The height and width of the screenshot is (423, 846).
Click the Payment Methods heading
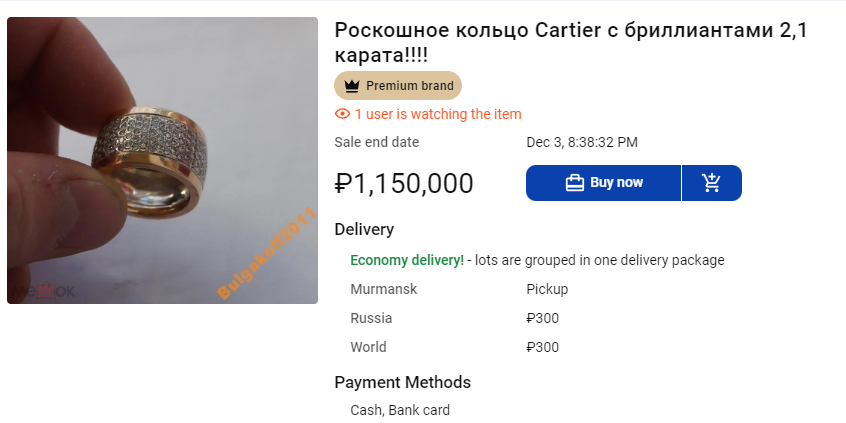402,382
